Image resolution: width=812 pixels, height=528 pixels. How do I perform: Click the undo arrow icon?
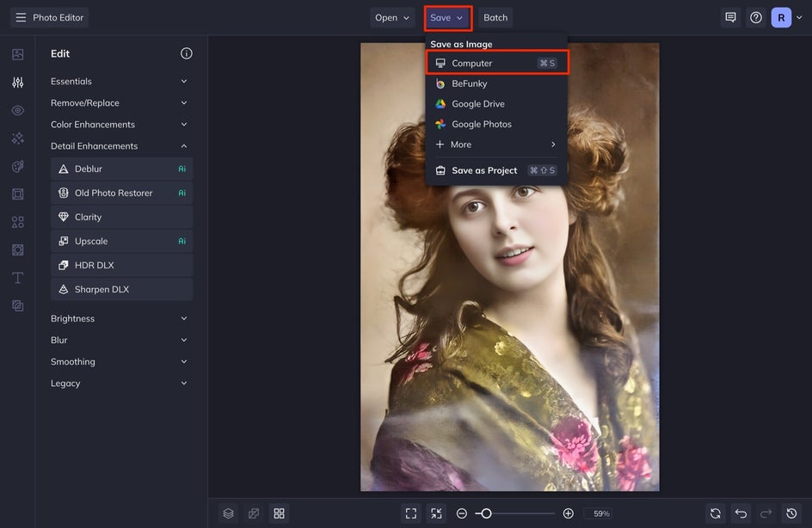pyautogui.click(x=741, y=513)
